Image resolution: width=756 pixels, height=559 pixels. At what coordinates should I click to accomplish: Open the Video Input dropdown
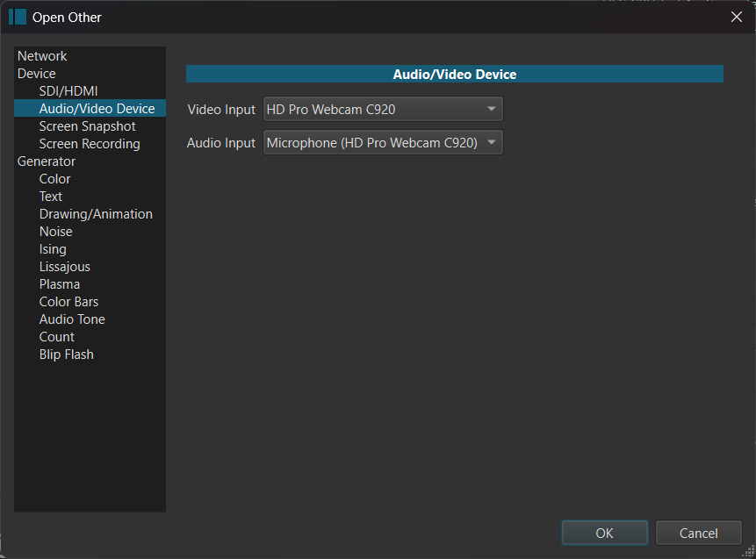[383, 110]
